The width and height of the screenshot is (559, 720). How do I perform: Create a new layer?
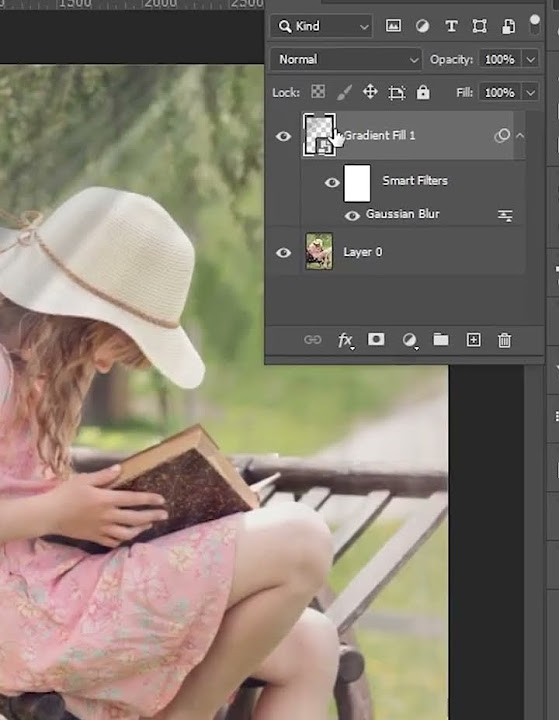coord(474,340)
